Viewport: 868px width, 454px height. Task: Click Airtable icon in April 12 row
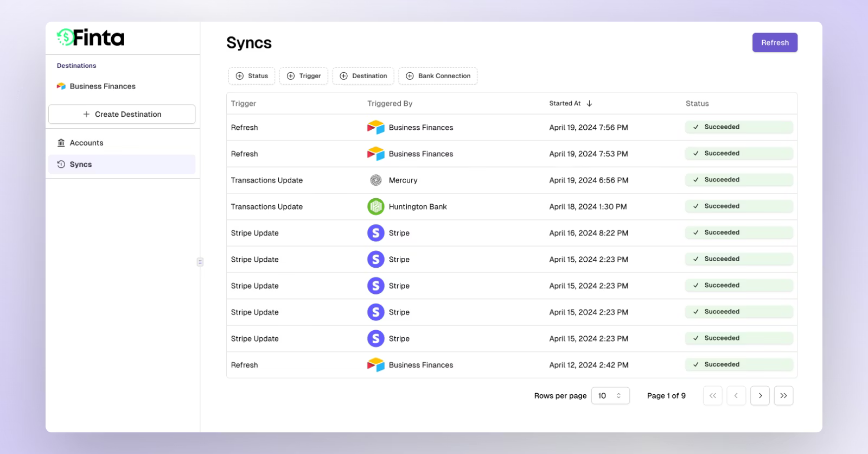pyautogui.click(x=375, y=365)
